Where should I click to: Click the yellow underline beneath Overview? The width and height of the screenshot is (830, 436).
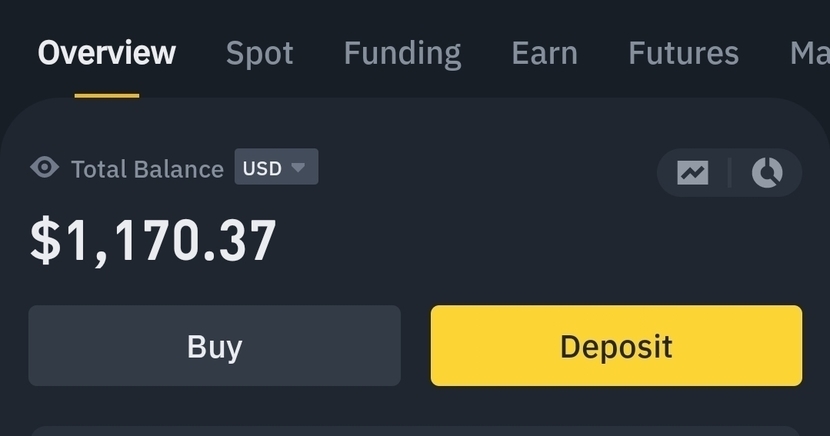point(107,95)
